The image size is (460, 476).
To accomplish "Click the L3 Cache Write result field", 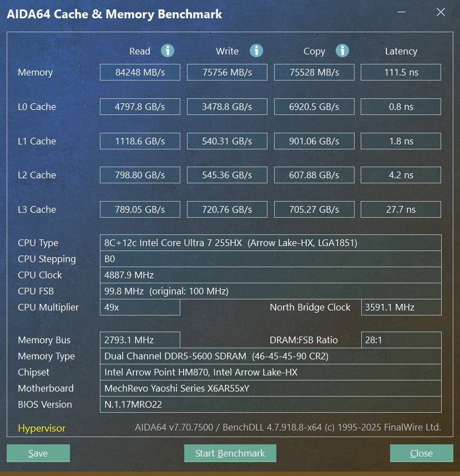I will 227,209.
